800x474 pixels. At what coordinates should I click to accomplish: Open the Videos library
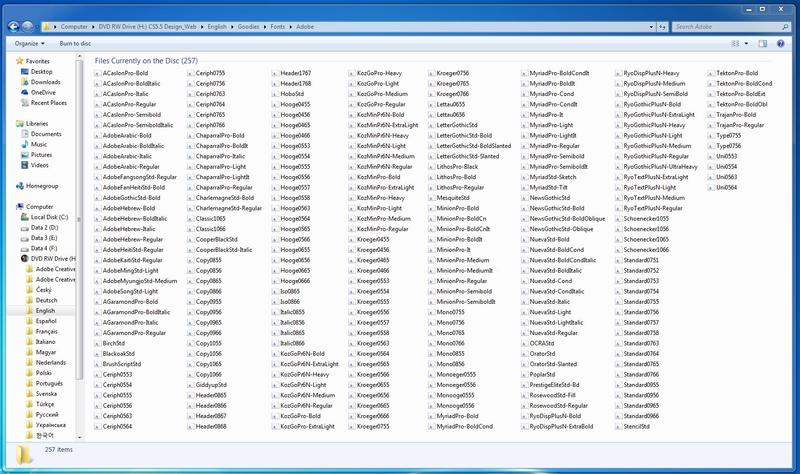tap(35, 165)
